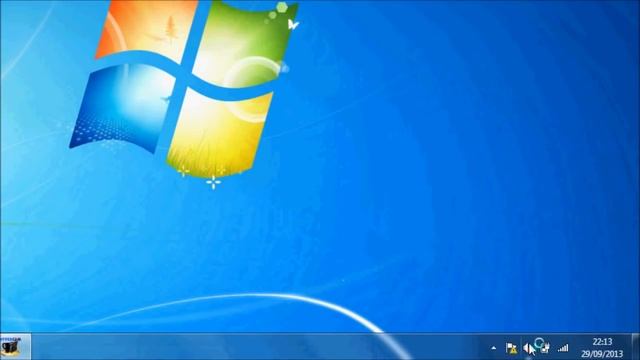Open the camera app taskbar button

coord(15,347)
